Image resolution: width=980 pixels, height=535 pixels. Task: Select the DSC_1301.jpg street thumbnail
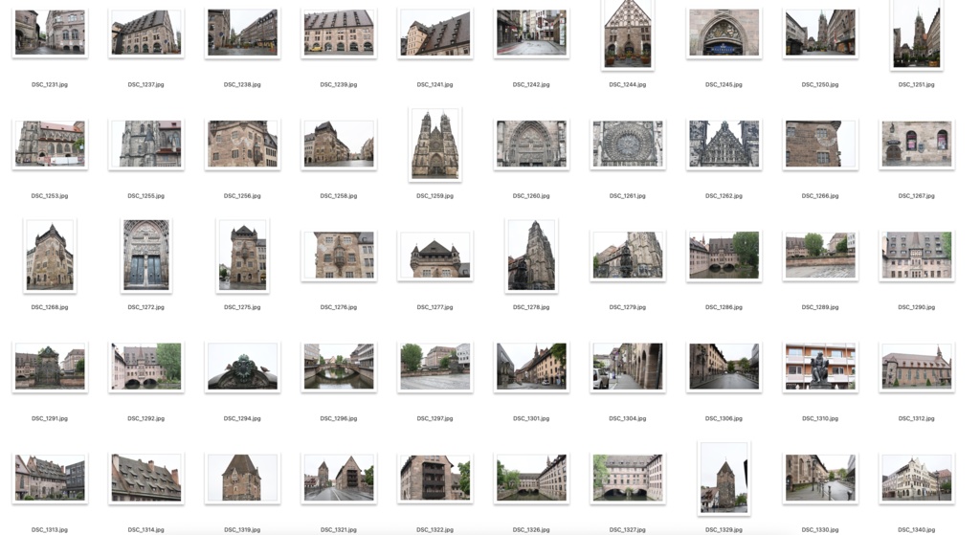[531, 367]
